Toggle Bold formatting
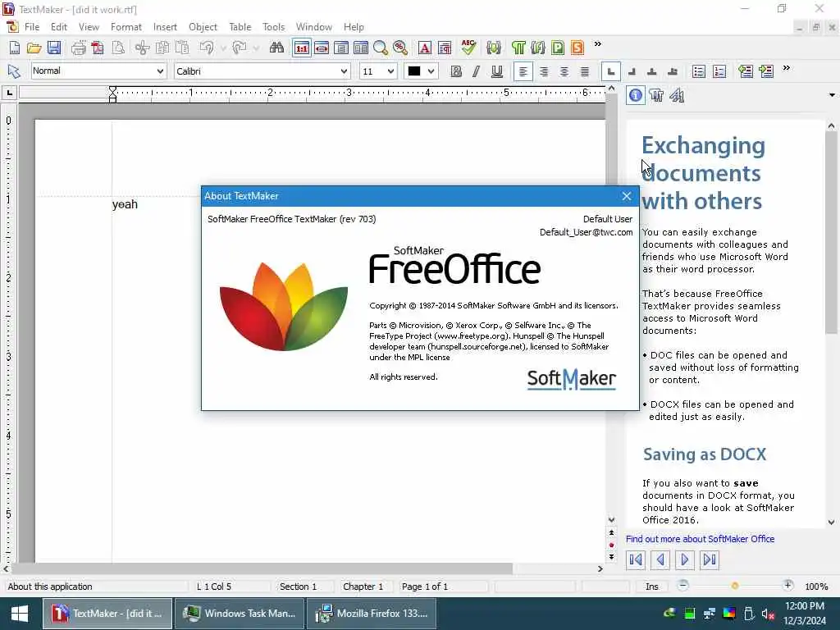840x630 pixels. pos(456,71)
